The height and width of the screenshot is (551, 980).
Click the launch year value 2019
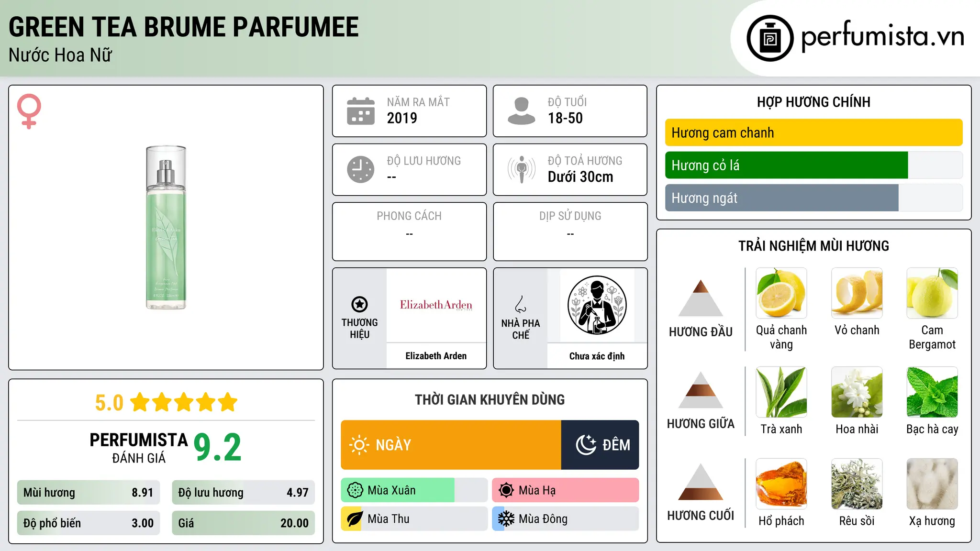(402, 118)
